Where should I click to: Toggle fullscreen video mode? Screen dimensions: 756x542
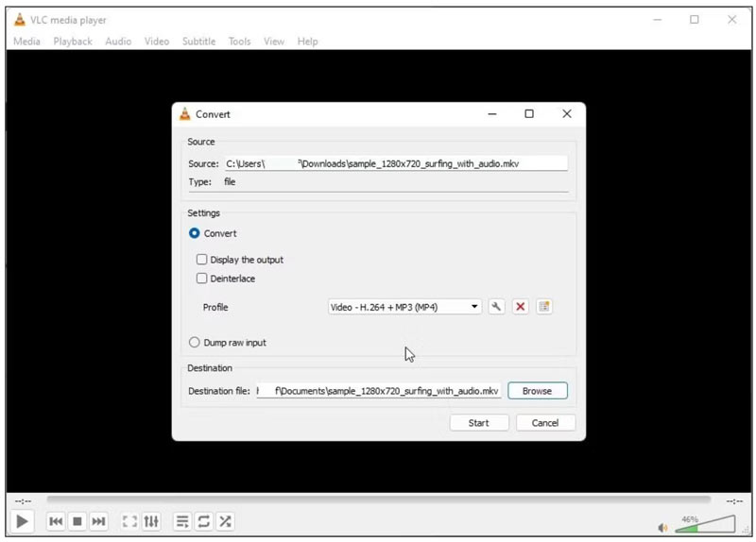click(x=129, y=522)
